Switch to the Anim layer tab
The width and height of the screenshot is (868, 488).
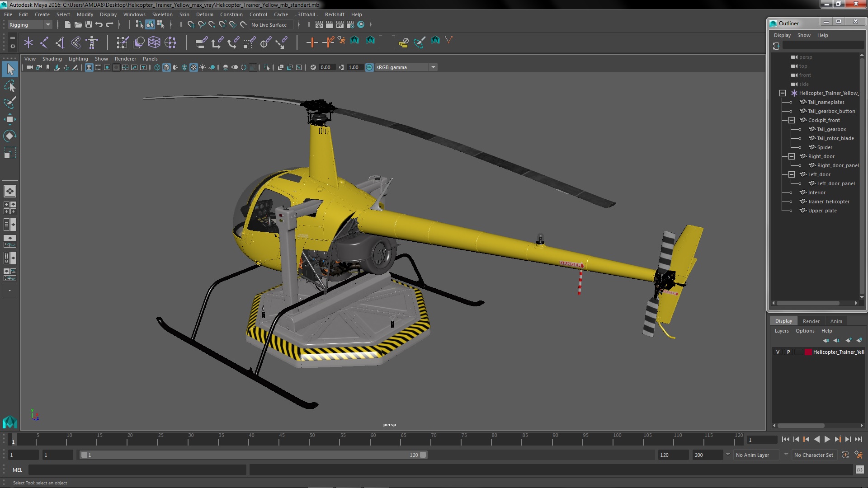pos(836,321)
